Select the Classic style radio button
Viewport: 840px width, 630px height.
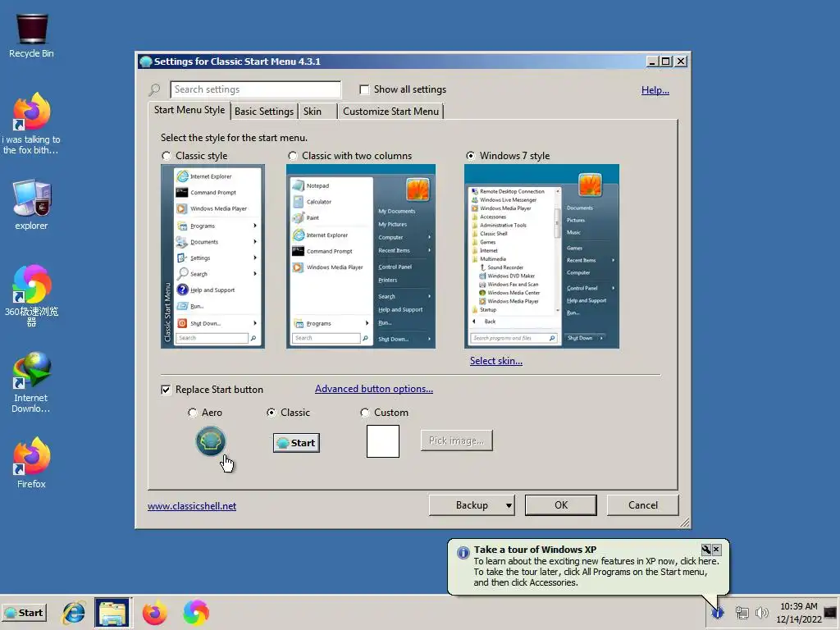[x=167, y=156]
